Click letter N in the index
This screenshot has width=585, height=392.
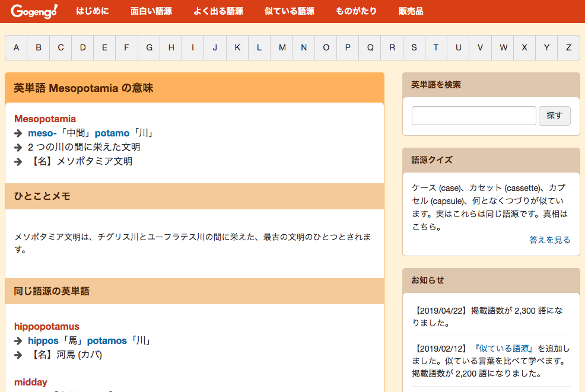tap(304, 48)
